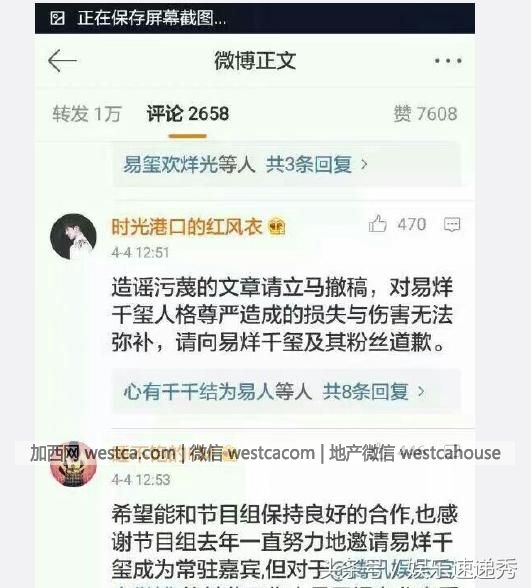The height and width of the screenshot is (588, 531).
Task: Tap the VIP crown badge beside username
Action: 277,227
